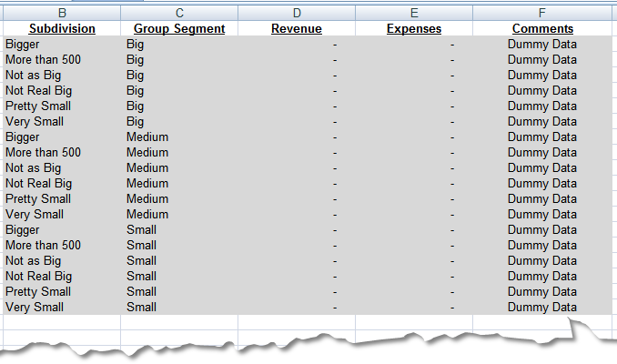Select Not as Big cell beside Medium
The width and height of the screenshot is (617, 364).
62,167
